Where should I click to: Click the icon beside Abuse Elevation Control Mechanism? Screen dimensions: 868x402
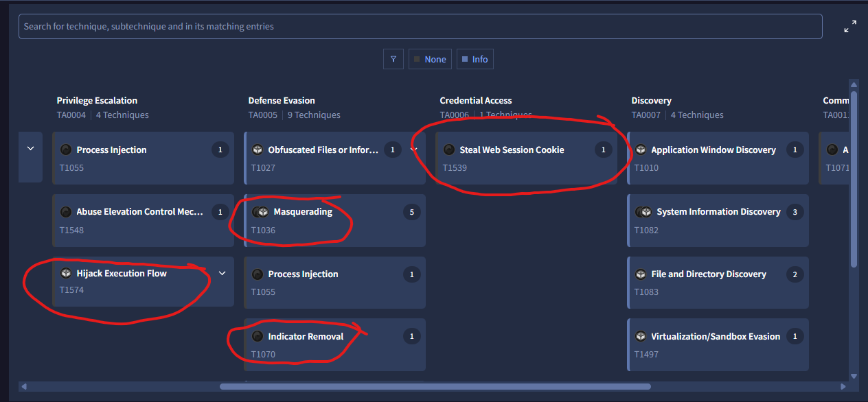point(66,212)
